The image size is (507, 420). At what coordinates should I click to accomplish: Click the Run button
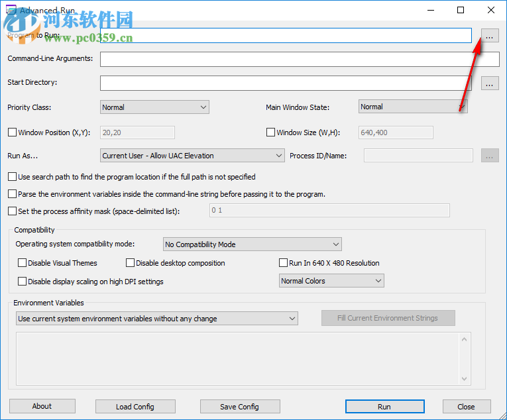(385, 407)
